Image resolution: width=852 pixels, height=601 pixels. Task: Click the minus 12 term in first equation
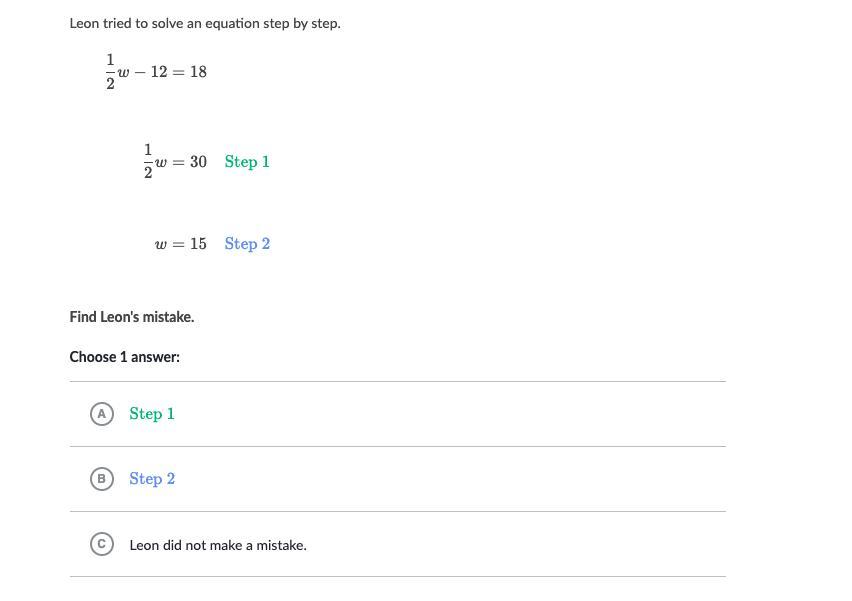(x=151, y=72)
